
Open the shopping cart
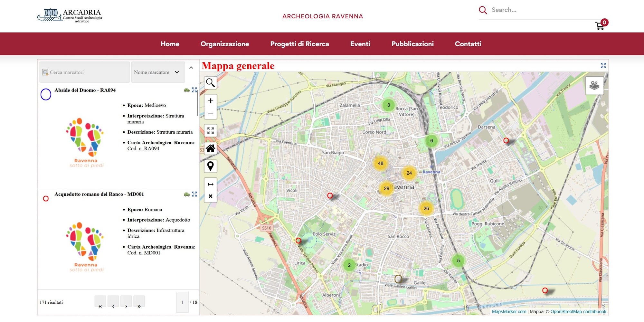[x=600, y=26]
